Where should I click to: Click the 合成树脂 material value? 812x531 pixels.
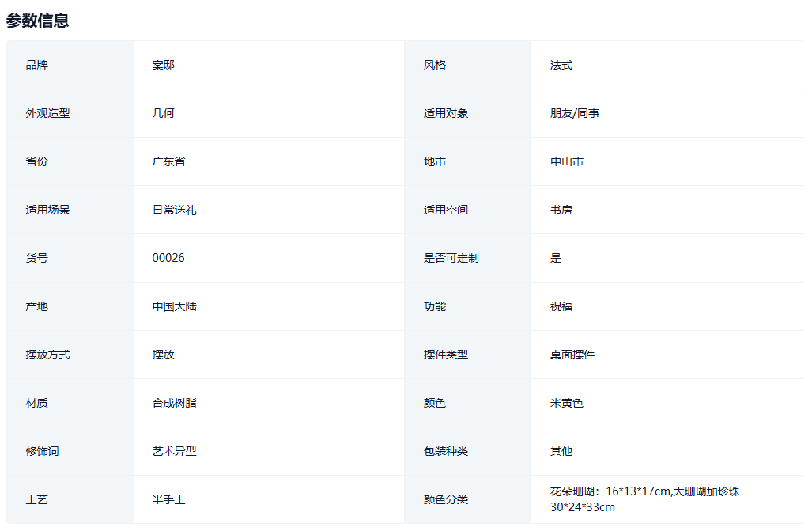click(x=174, y=403)
